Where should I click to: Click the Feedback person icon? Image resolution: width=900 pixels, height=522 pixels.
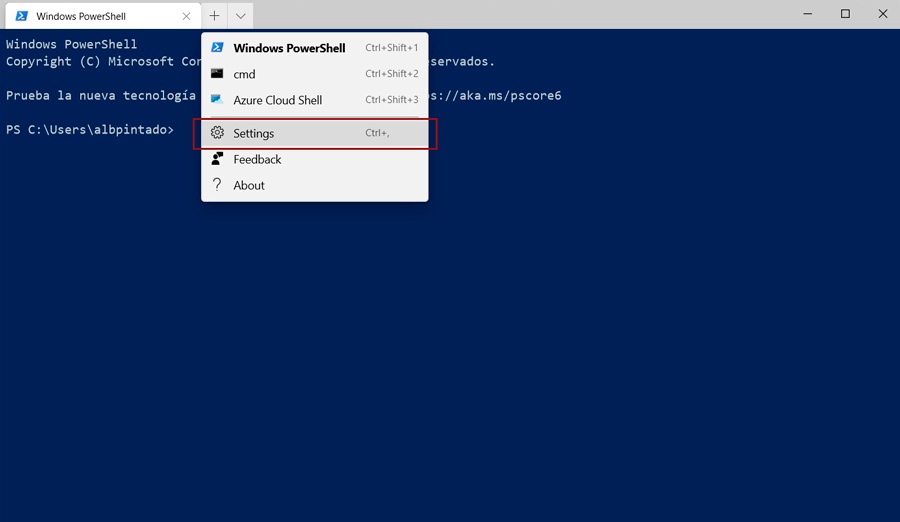point(217,158)
